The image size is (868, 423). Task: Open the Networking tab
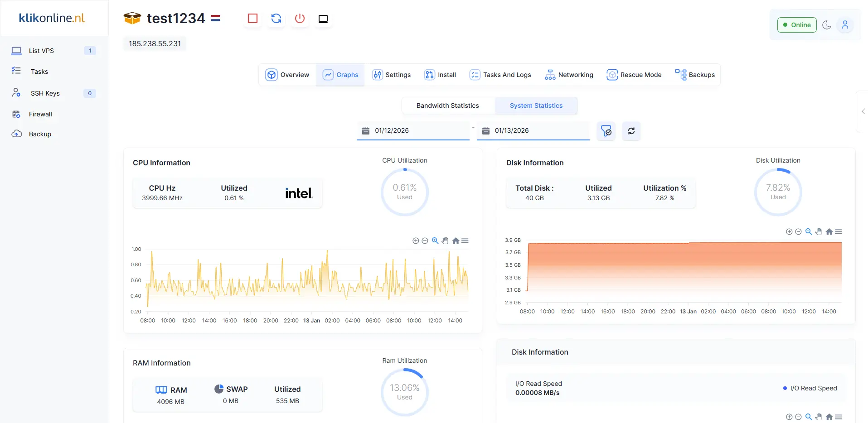(569, 75)
